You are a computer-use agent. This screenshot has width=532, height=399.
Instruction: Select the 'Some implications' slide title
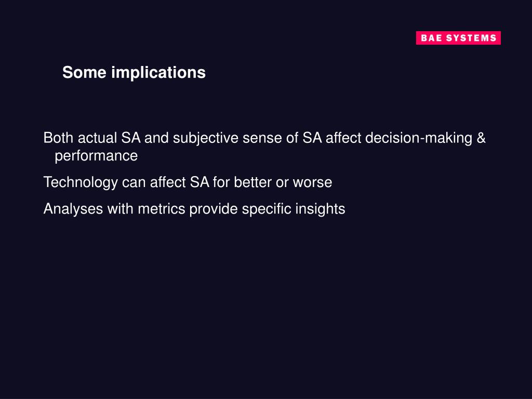(x=134, y=73)
